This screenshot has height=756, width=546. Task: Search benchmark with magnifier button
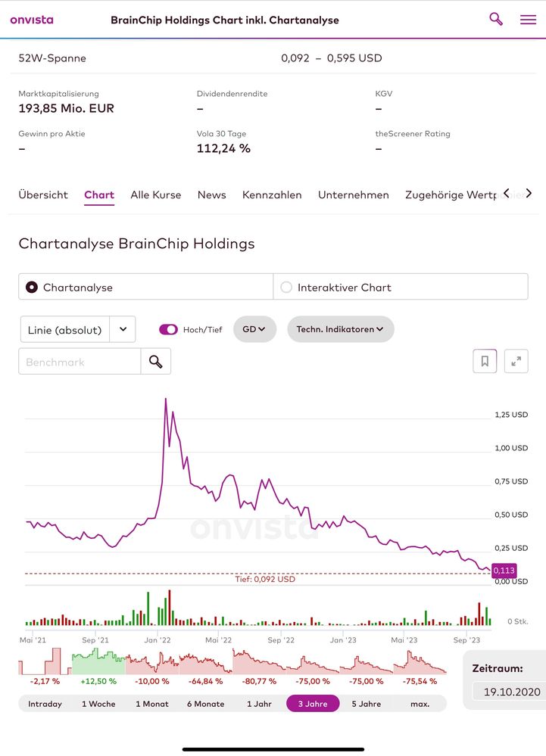156,362
